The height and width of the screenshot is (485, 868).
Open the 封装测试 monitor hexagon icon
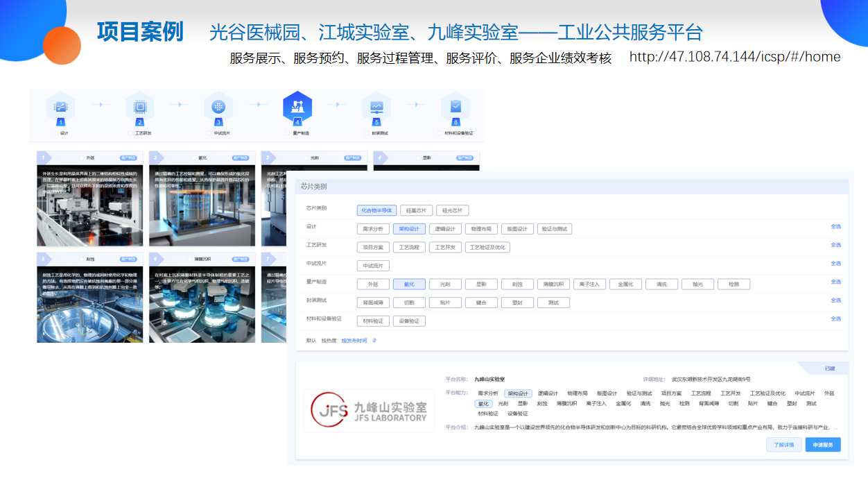[x=376, y=107]
